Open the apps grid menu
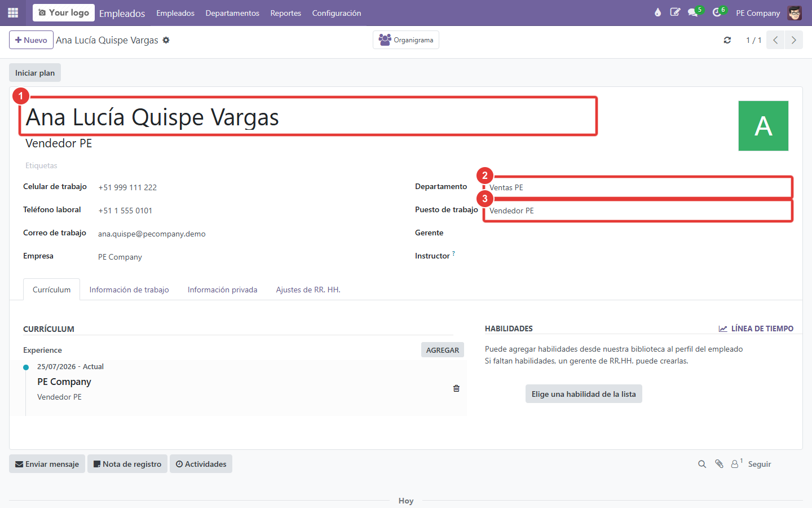 click(x=13, y=12)
